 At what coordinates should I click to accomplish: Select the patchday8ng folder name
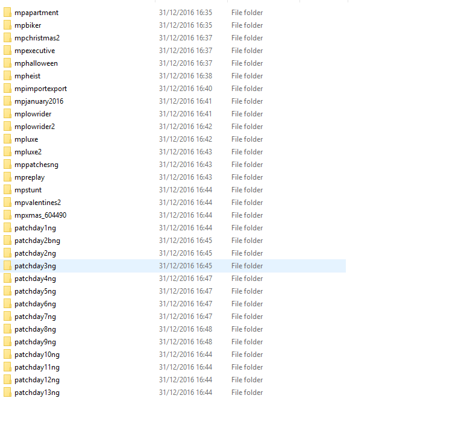pyautogui.click(x=35, y=329)
